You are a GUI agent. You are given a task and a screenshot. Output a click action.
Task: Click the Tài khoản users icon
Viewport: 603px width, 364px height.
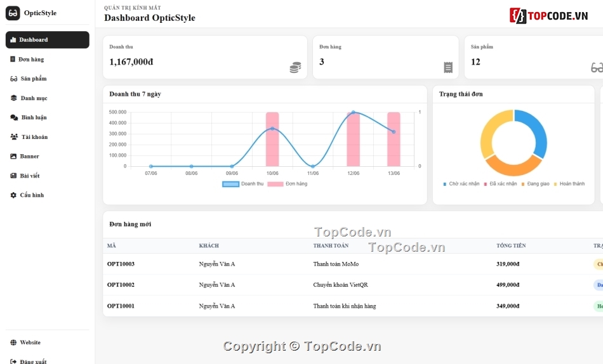pos(14,137)
